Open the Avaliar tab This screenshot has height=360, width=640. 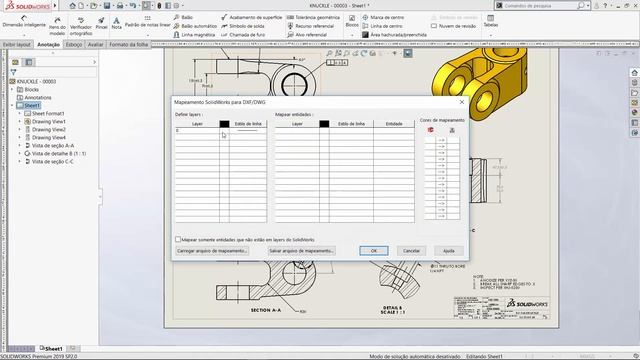click(x=96, y=44)
